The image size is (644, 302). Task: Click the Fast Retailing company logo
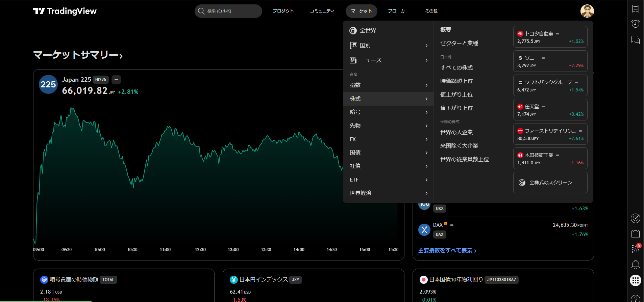[520, 131]
